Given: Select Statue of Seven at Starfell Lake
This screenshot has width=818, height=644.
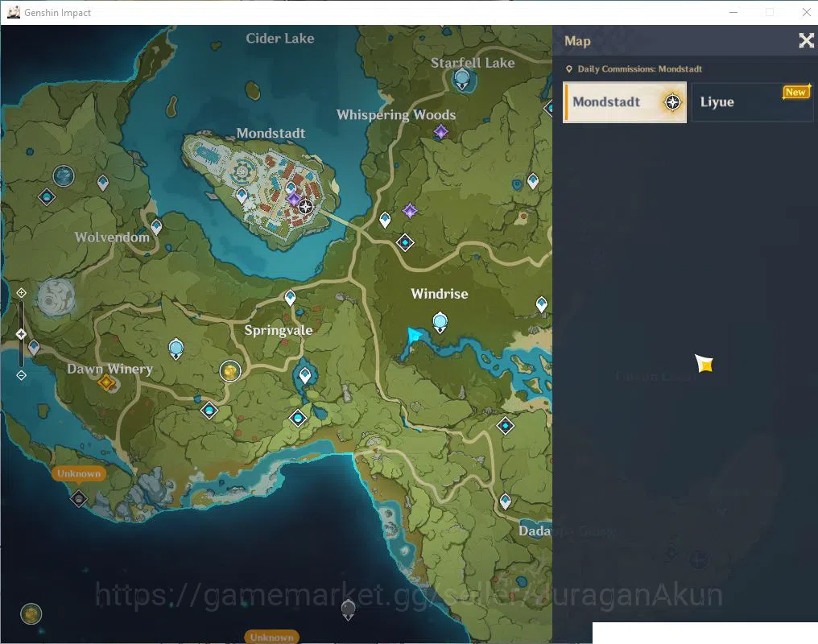Looking at the screenshot, I should point(462,80).
